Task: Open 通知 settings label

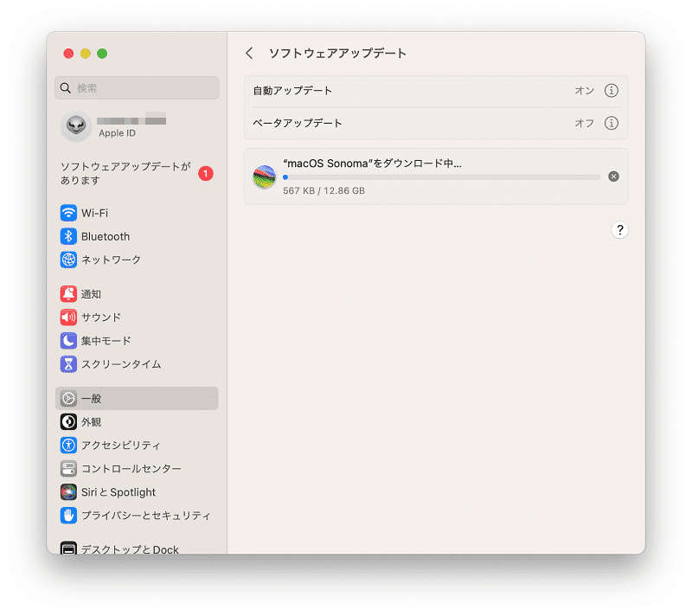Action: (91, 294)
